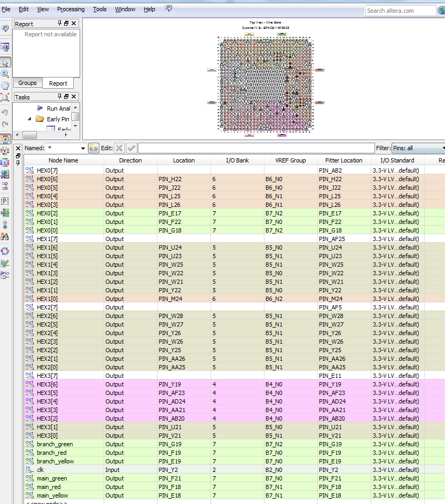Switch to the Groups tab
445x504 pixels.
pos(27,83)
